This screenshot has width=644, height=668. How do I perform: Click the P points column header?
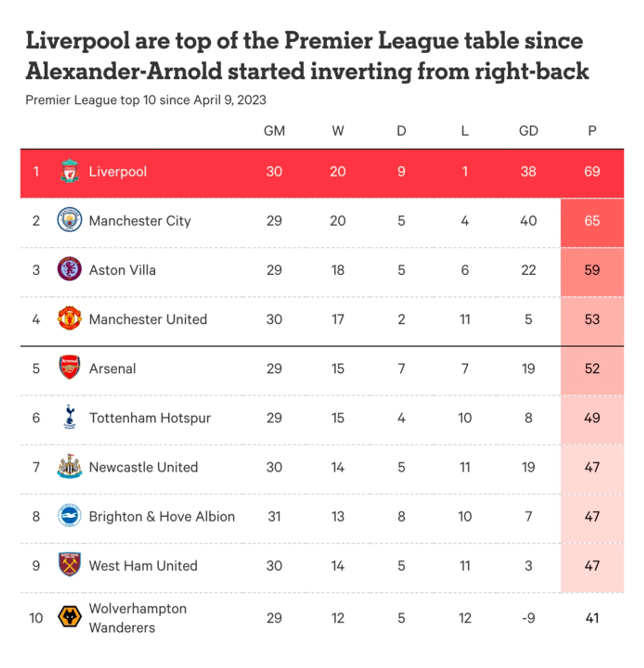(592, 131)
